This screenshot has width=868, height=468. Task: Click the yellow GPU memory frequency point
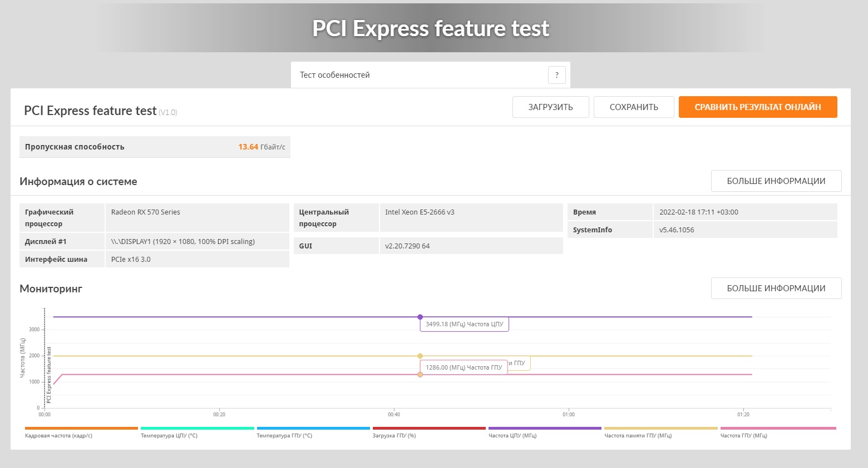coord(420,356)
